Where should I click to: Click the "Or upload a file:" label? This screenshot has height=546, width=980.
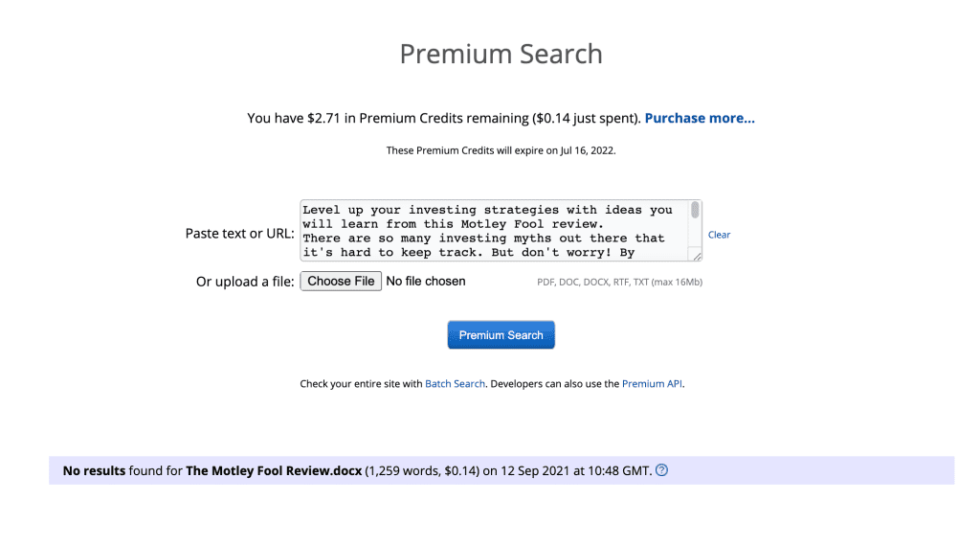click(245, 282)
